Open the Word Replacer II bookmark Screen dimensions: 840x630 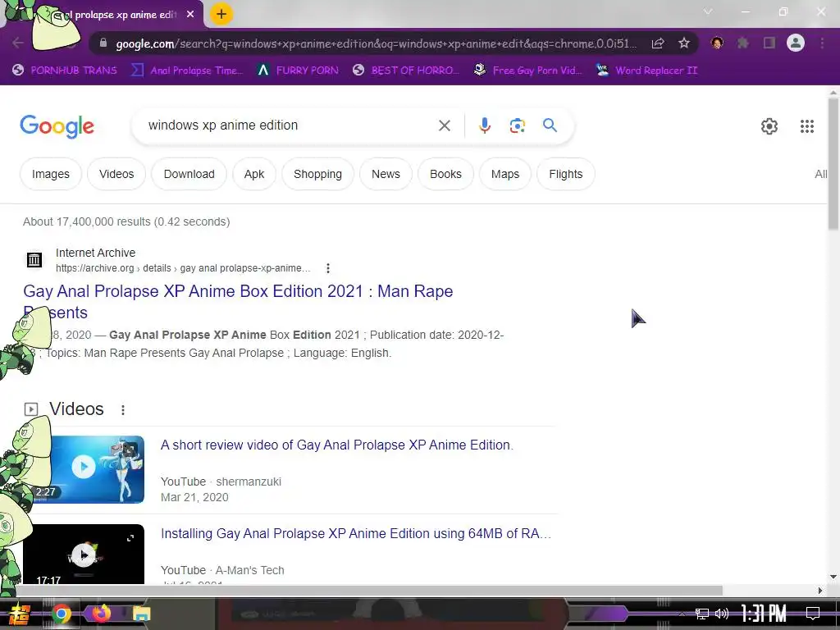646,71
